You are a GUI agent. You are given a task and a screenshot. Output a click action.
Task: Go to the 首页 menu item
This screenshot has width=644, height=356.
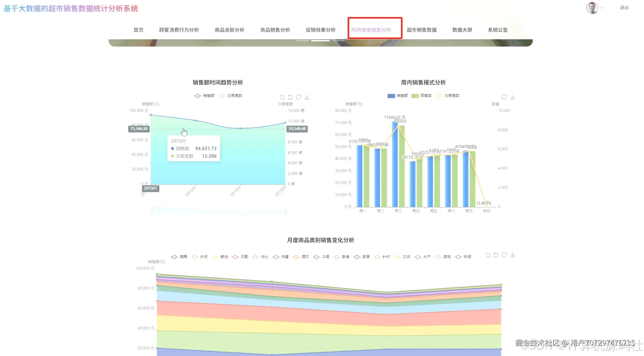tap(138, 30)
